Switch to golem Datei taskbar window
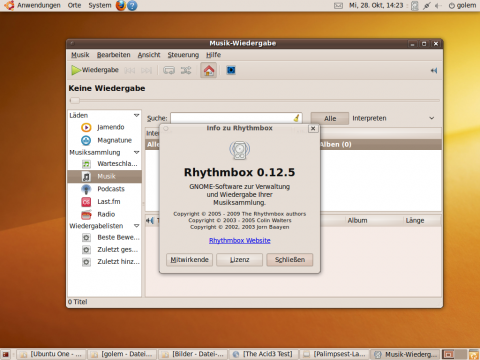 tap(122, 354)
